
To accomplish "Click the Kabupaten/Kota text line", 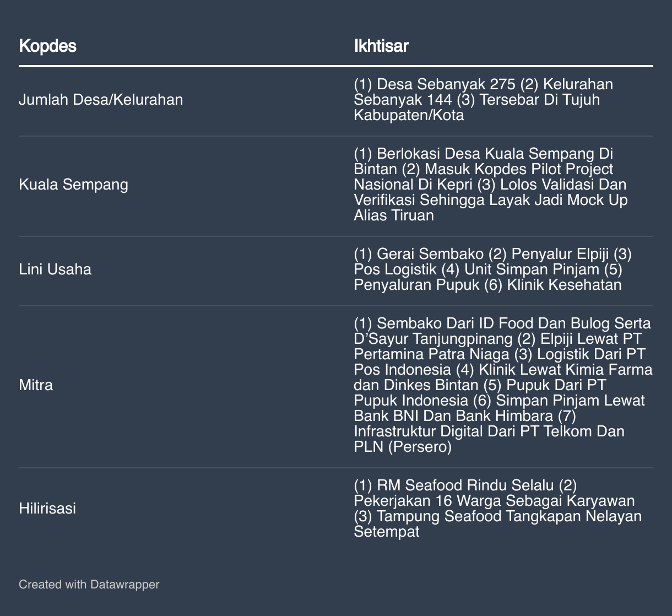I will click(x=409, y=115).
